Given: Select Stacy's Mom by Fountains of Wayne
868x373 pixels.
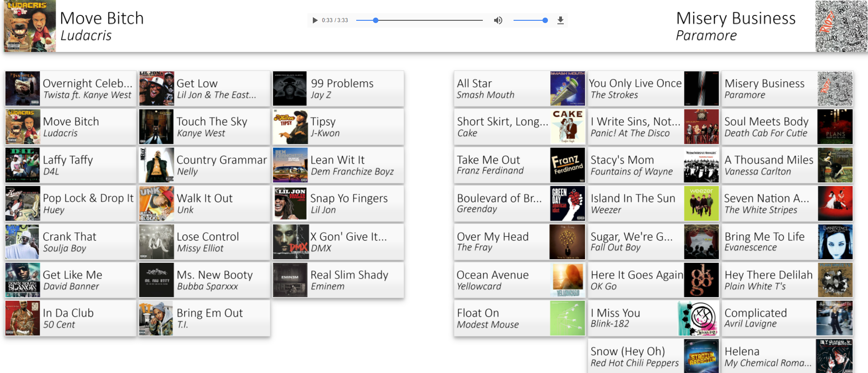Looking at the screenshot, I should 653,165.
